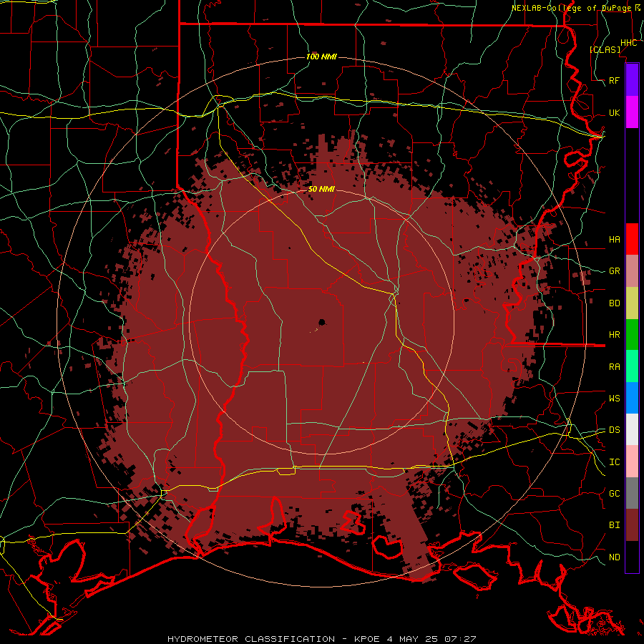The image size is (644, 644).
Task: Click the red HA legend swatch
Action: point(632,239)
